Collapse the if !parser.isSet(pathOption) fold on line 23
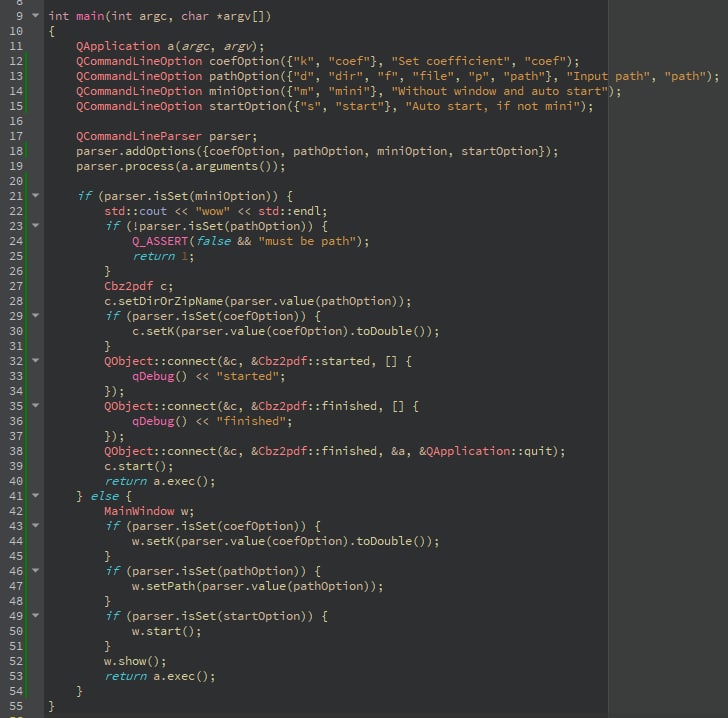Image resolution: width=728 pixels, height=718 pixels. [x=35, y=225]
